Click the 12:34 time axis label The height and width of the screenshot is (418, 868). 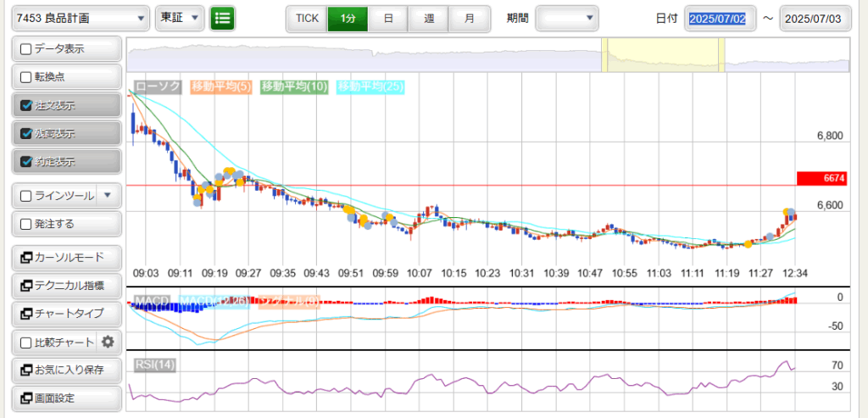point(795,273)
